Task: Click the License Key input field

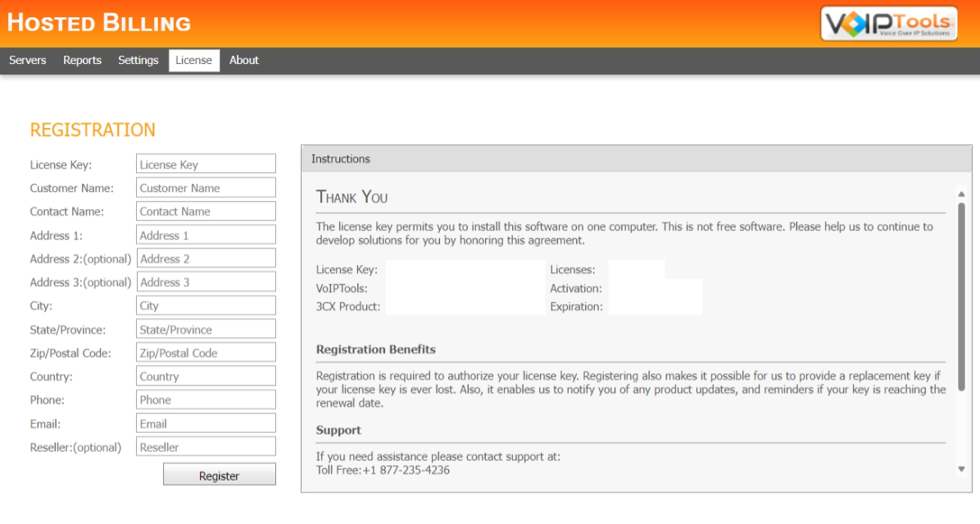Action: [x=205, y=163]
